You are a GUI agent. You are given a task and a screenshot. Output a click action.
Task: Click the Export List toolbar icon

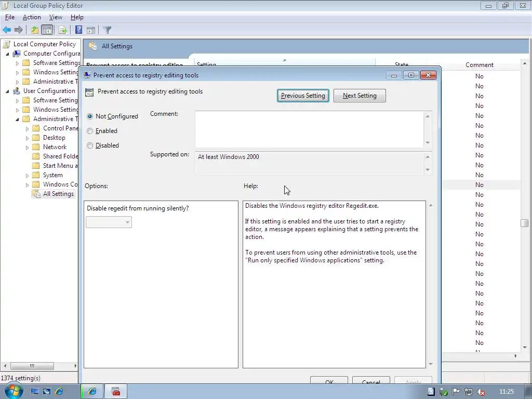click(x=62, y=30)
